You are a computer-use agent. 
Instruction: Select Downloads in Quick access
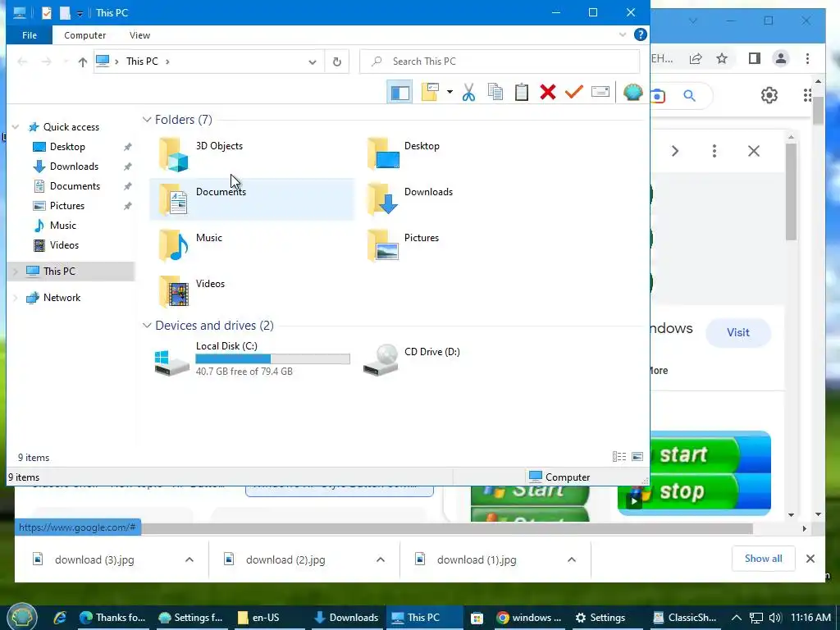coord(74,167)
